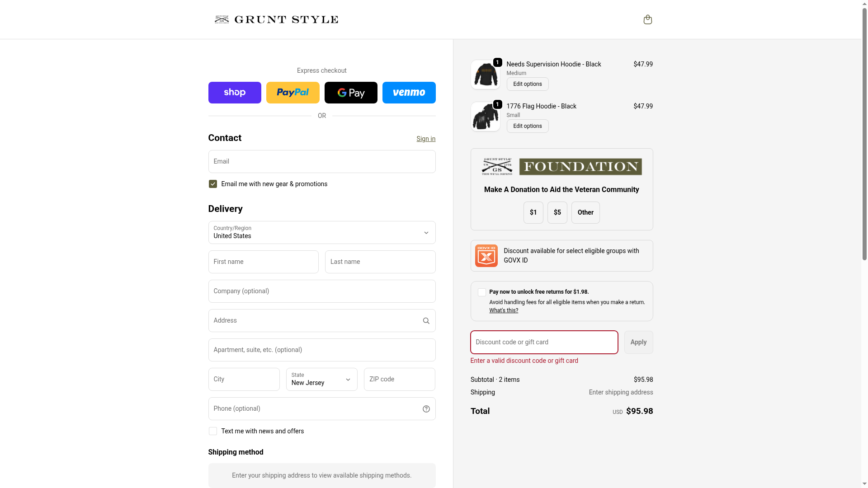
Task: Uncheck email me with new gear & promotions
Action: [213, 184]
